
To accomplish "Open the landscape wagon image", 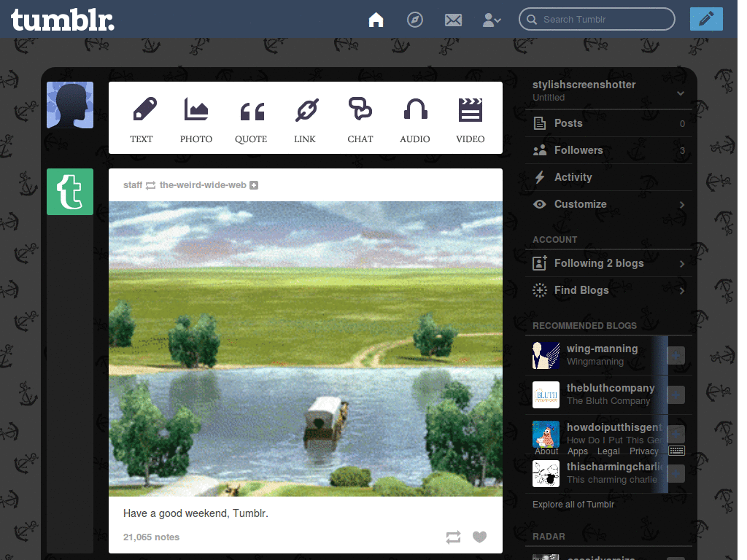I will coord(306,349).
